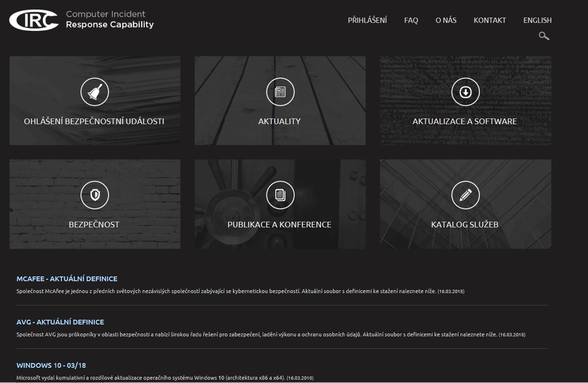Click the download arrow circle icon
The image size is (588, 383).
(x=465, y=92)
